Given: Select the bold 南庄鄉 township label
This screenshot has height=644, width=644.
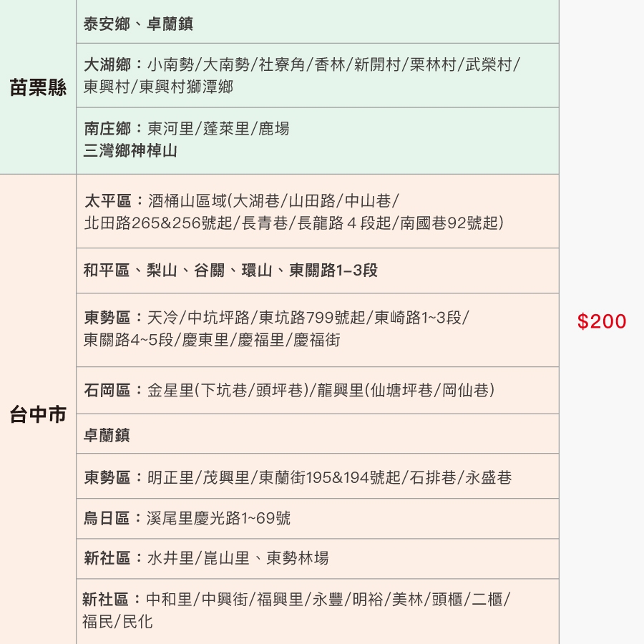Looking at the screenshot, I should [107, 129].
